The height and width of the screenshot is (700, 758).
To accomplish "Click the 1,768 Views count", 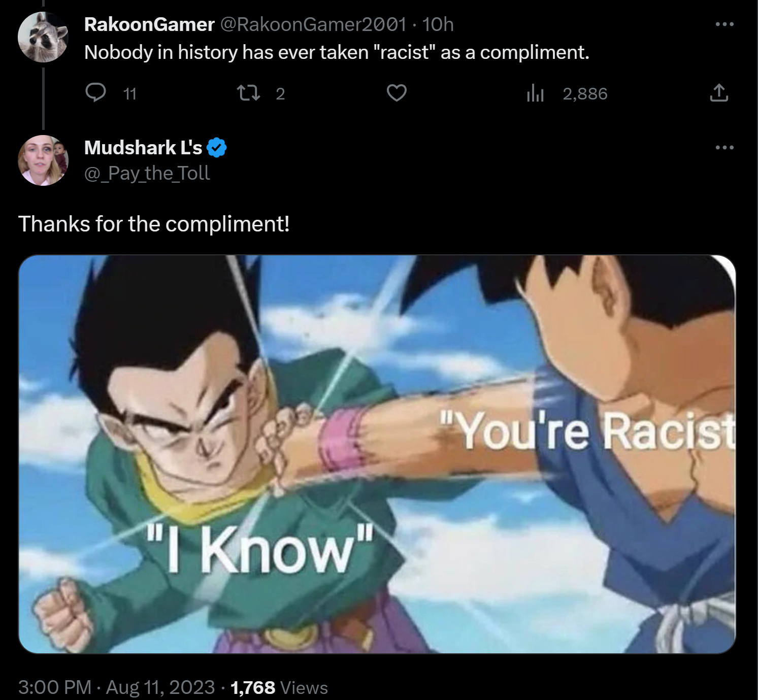I will coord(279,687).
